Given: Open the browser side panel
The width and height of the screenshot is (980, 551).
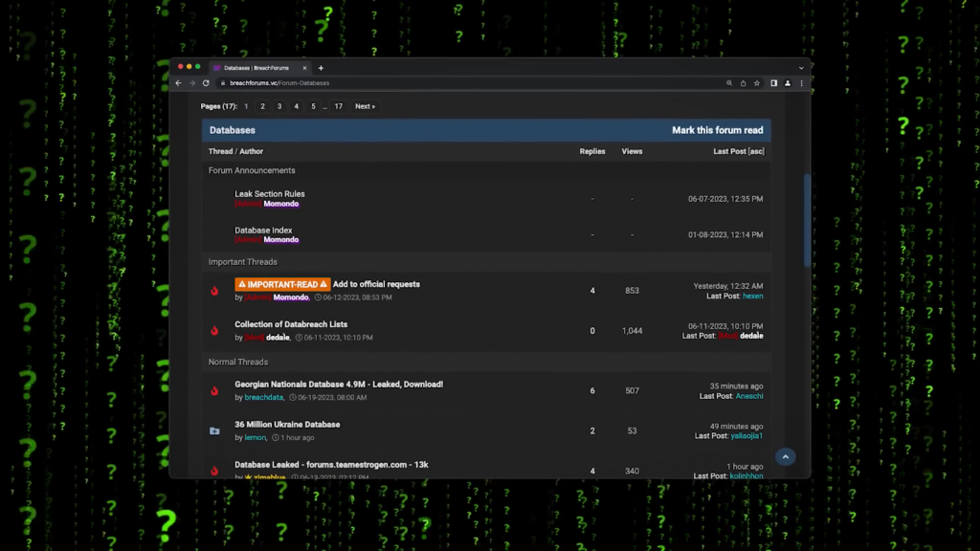Looking at the screenshot, I should pos(773,83).
